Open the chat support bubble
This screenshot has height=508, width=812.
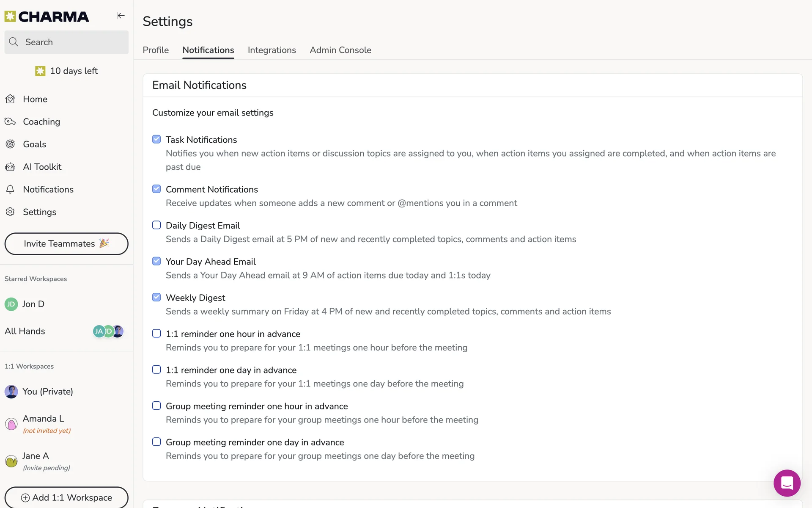pos(787,483)
